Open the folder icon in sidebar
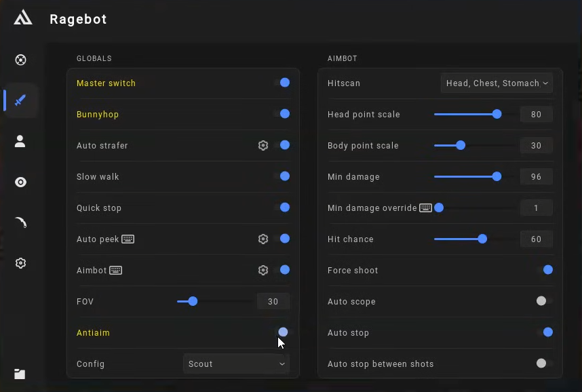Screen dimensions: 582x392 pyautogui.click(x=20, y=374)
